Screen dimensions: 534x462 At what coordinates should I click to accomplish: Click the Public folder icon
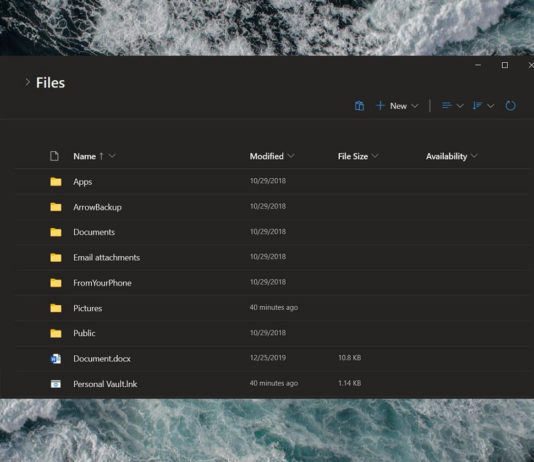tap(56, 333)
